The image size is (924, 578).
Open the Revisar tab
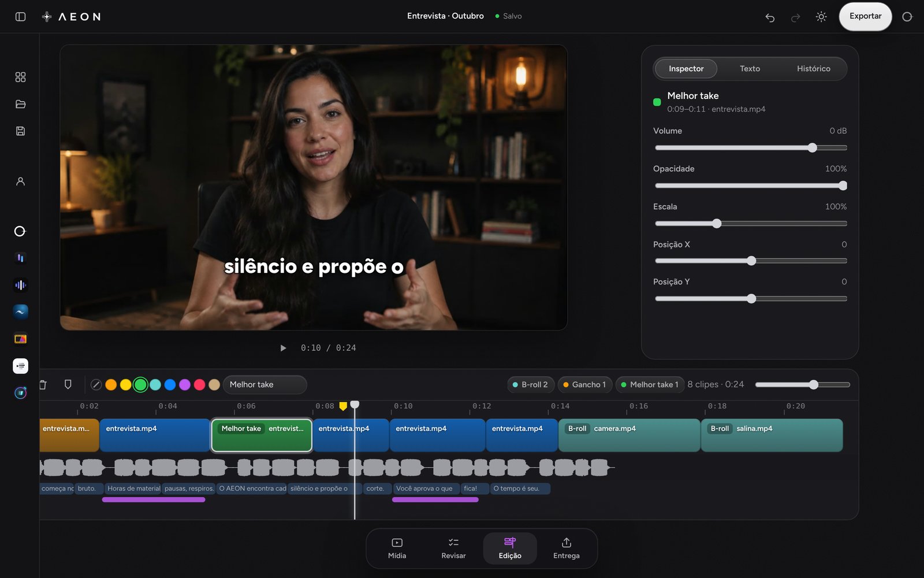coord(453,549)
